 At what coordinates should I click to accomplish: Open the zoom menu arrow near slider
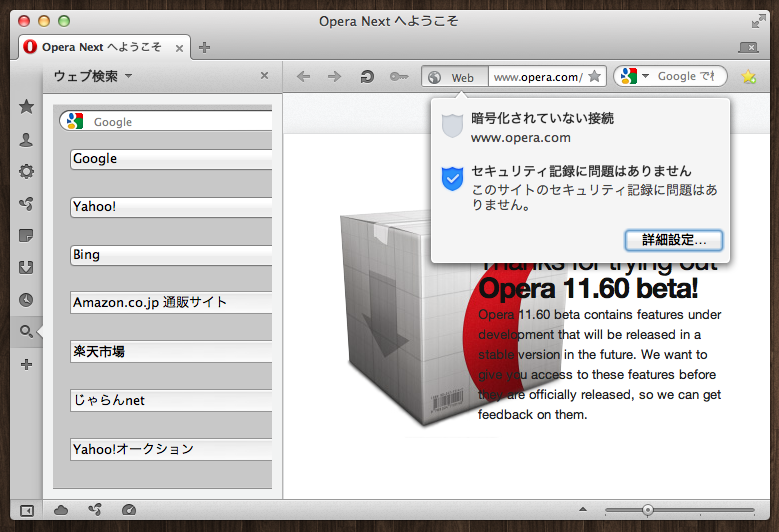583,509
